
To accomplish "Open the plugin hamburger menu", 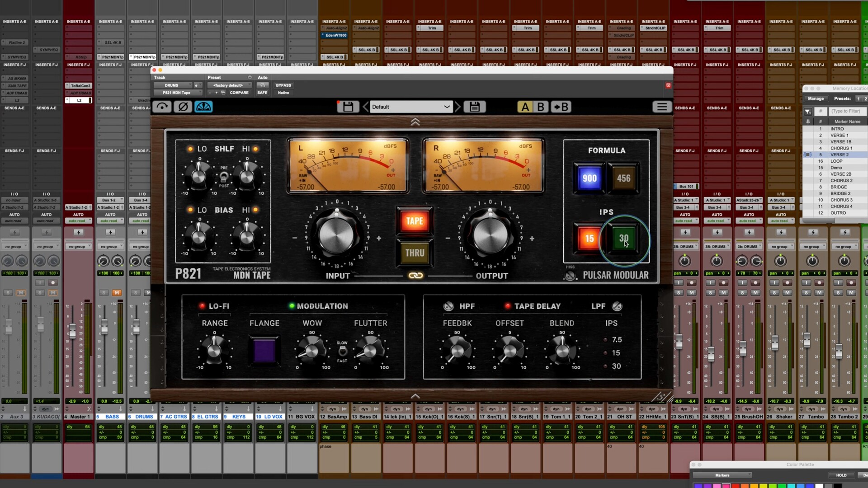I will pyautogui.click(x=661, y=107).
